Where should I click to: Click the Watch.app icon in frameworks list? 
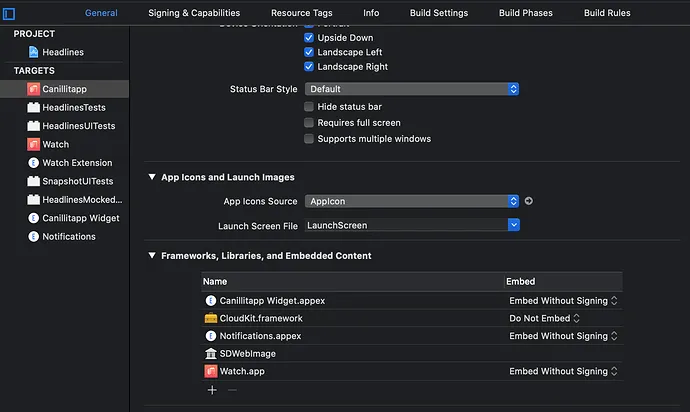tap(211, 371)
